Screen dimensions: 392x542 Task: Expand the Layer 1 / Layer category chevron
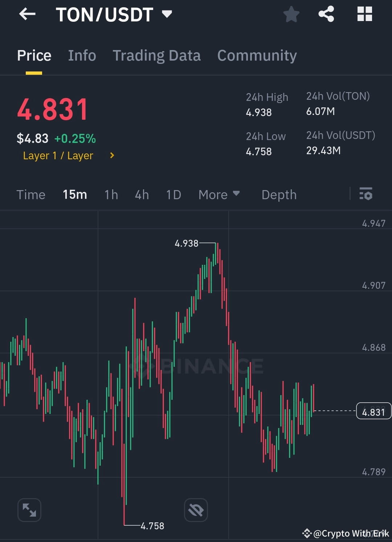[x=111, y=155]
